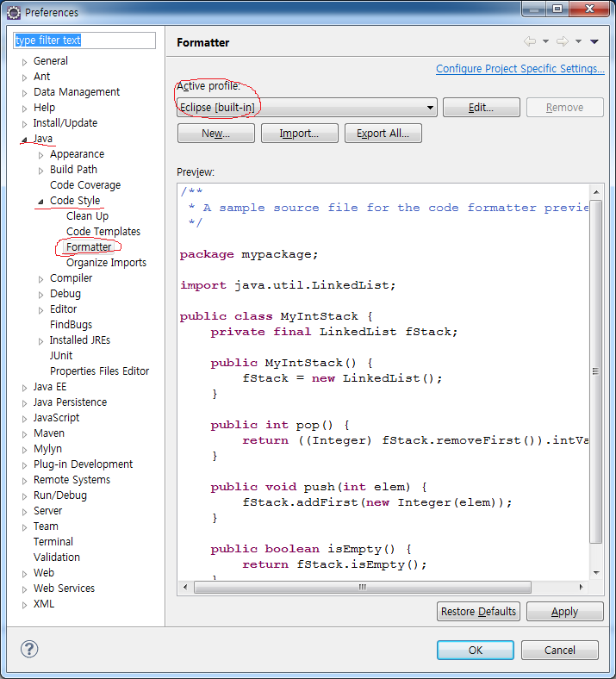Click 'package mypackage;' line in preview

(x=249, y=254)
